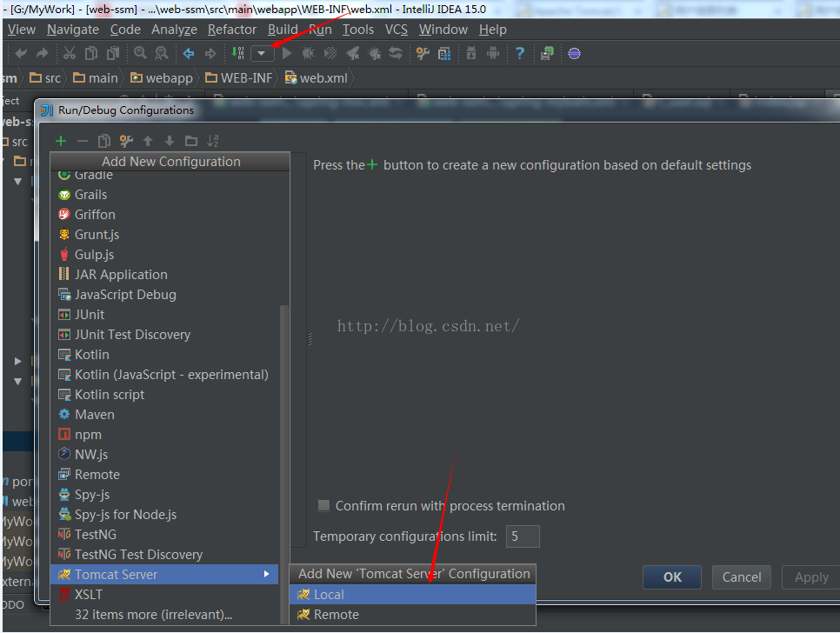Screen dimensions: 840x633
Task: Click the WEB-INF breadcrumb folder
Action: tap(239, 78)
